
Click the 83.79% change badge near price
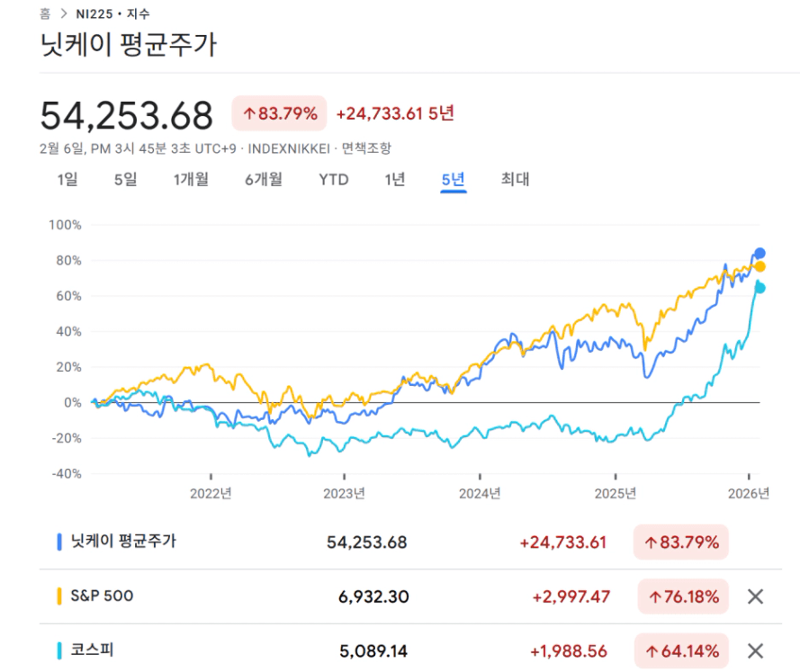[x=279, y=113]
